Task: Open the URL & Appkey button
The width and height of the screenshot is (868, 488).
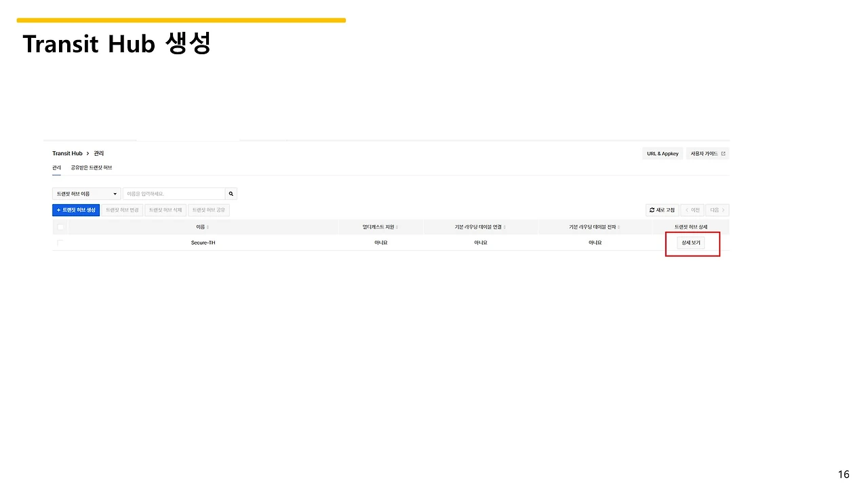Action: point(663,154)
